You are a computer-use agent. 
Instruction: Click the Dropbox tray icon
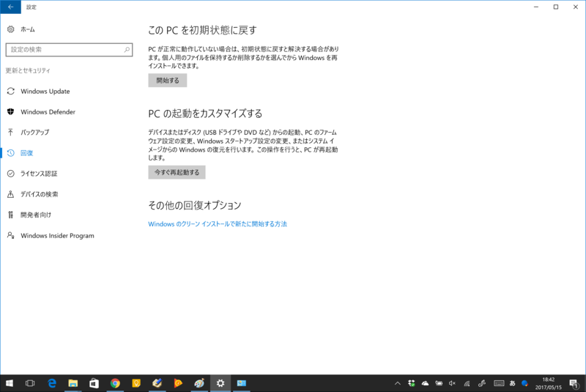[x=412, y=383]
